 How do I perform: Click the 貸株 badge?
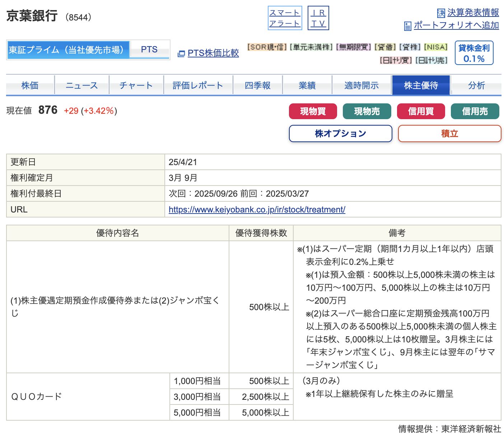[410, 47]
